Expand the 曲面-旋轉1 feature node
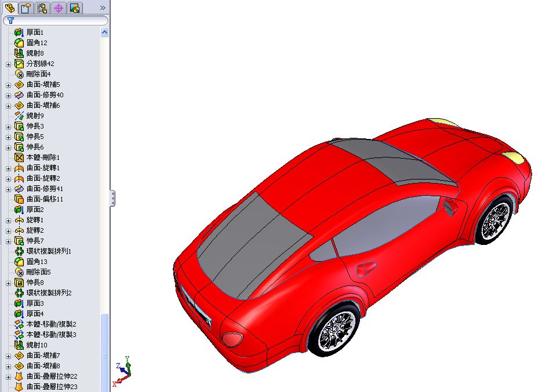The width and height of the screenshot is (542, 392). point(8,167)
